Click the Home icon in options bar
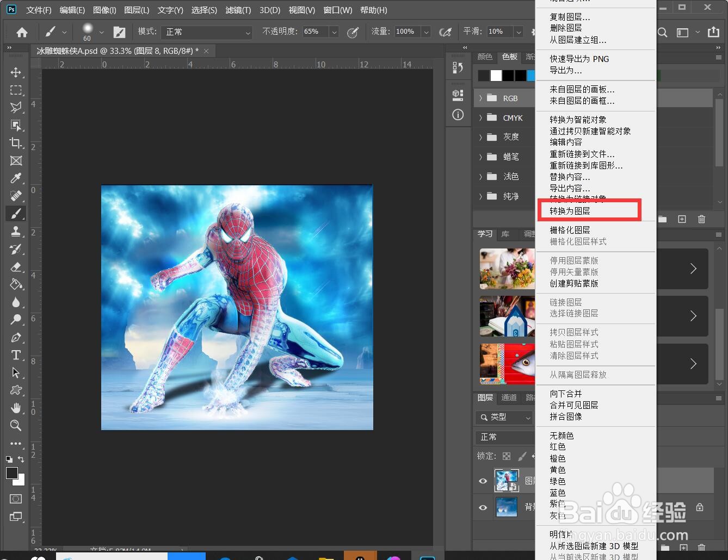Screen dimensions: 728x560 coord(22,32)
